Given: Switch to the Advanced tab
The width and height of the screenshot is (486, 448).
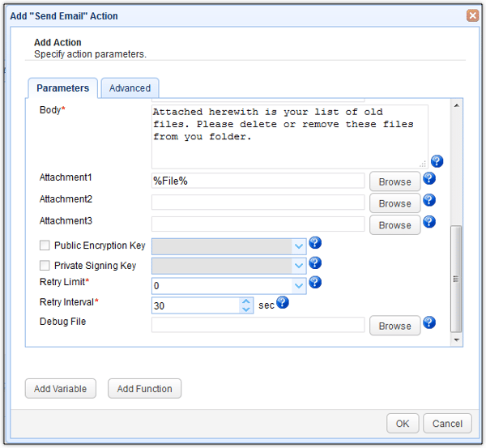Looking at the screenshot, I should pyautogui.click(x=130, y=88).
